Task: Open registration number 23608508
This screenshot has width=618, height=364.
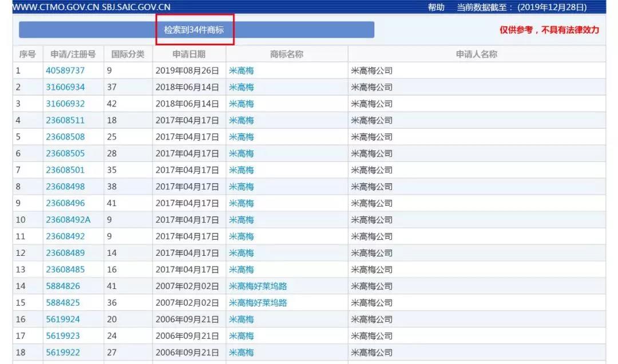Action: (65, 137)
